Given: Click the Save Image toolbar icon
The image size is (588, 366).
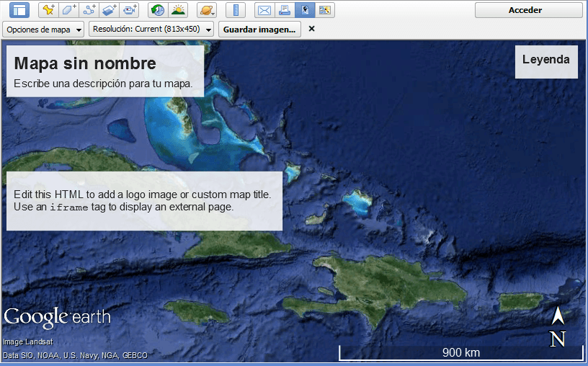Looking at the screenshot, I should [305, 10].
